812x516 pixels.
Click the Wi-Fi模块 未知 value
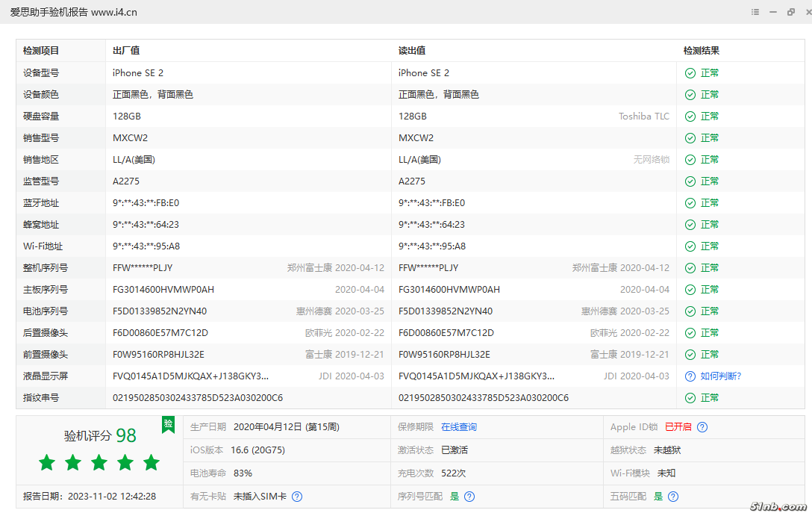[666, 473]
